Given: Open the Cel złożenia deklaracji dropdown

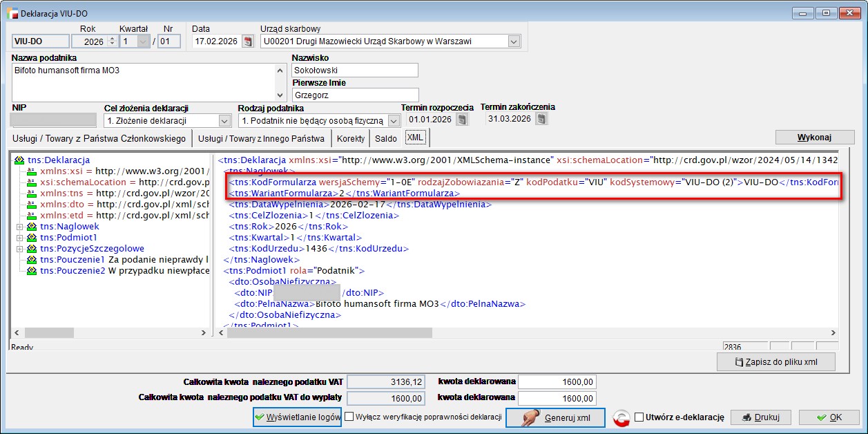Looking at the screenshot, I should coord(224,120).
